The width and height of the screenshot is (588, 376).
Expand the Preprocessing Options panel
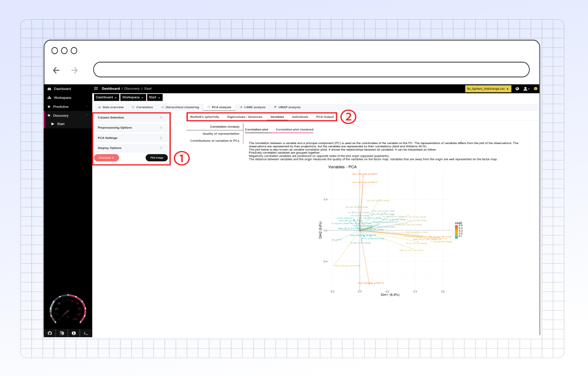click(131, 128)
